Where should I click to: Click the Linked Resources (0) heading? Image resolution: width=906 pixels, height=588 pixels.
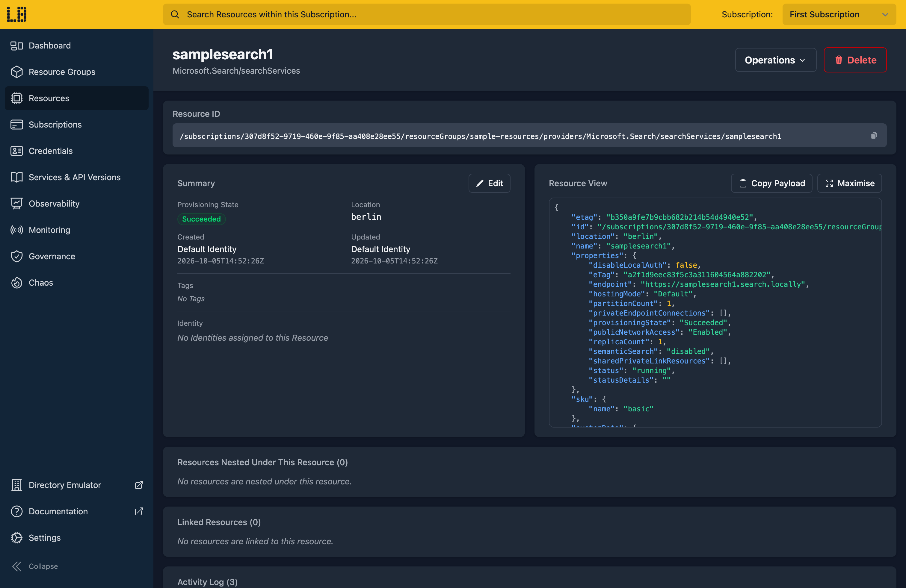click(219, 522)
